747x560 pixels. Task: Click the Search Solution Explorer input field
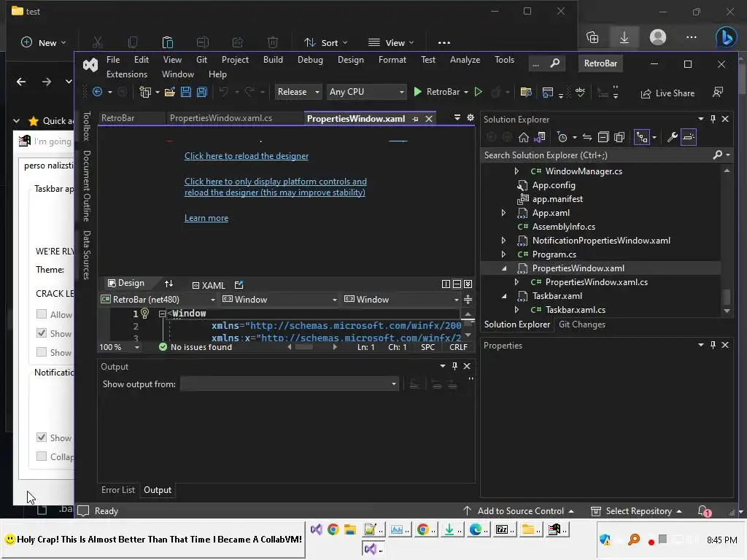597,155
